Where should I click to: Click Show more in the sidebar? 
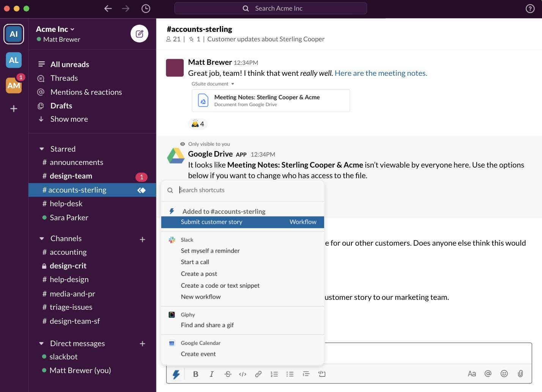[x=69, y=119]
